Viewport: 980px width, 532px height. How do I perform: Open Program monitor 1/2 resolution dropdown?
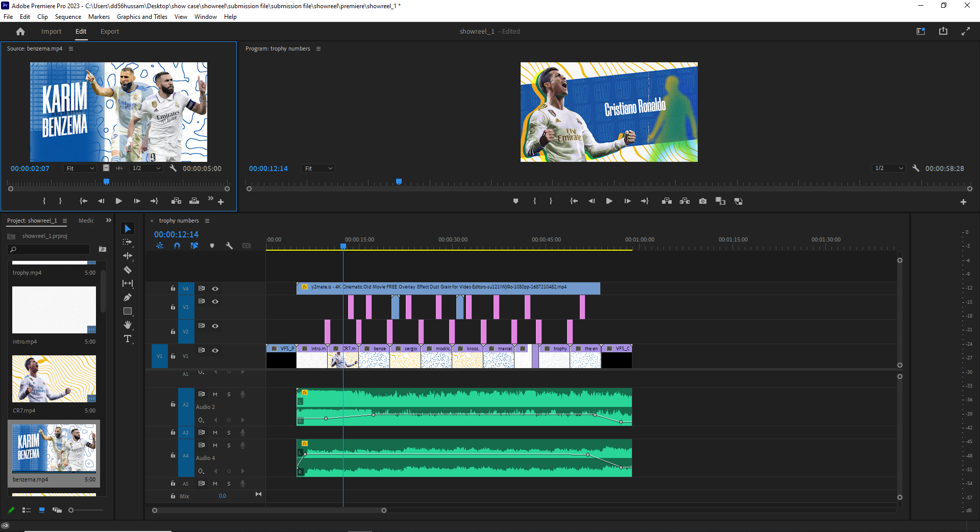coord(889,168)
